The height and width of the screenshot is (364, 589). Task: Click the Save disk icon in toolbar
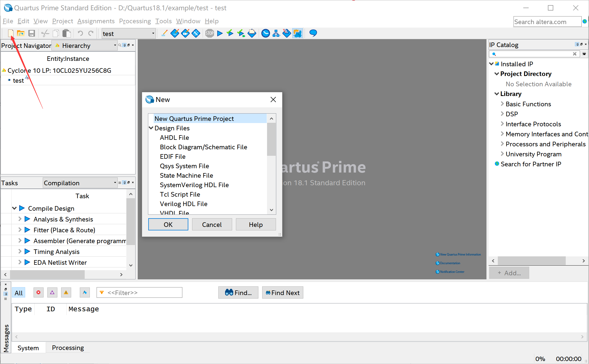[x=32, y=33]
